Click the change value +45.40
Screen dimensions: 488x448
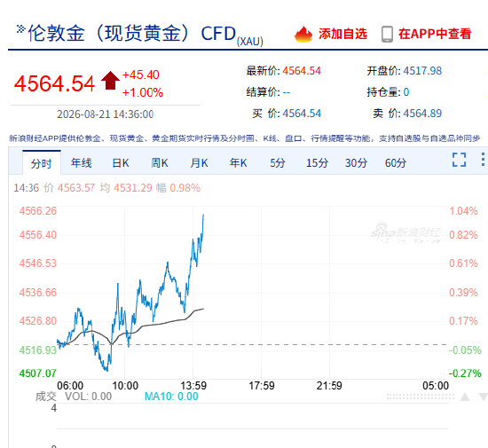[x=141, y=75]
